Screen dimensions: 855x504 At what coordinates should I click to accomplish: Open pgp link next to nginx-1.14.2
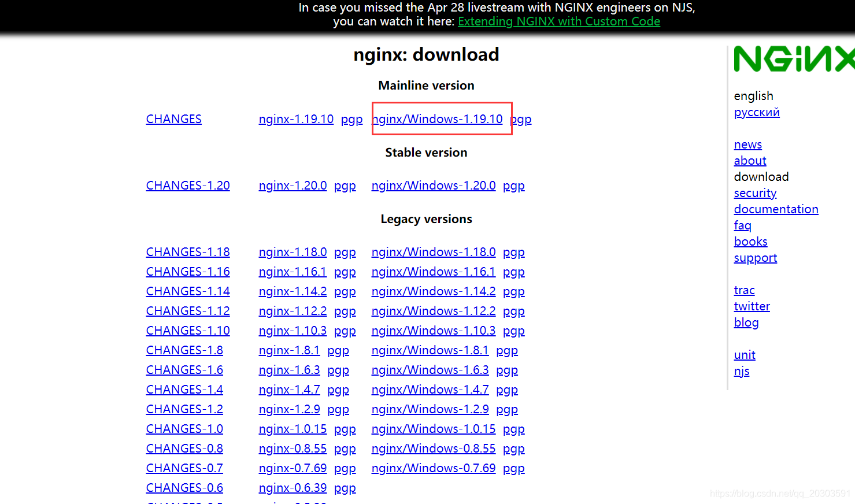pos(345,292)
